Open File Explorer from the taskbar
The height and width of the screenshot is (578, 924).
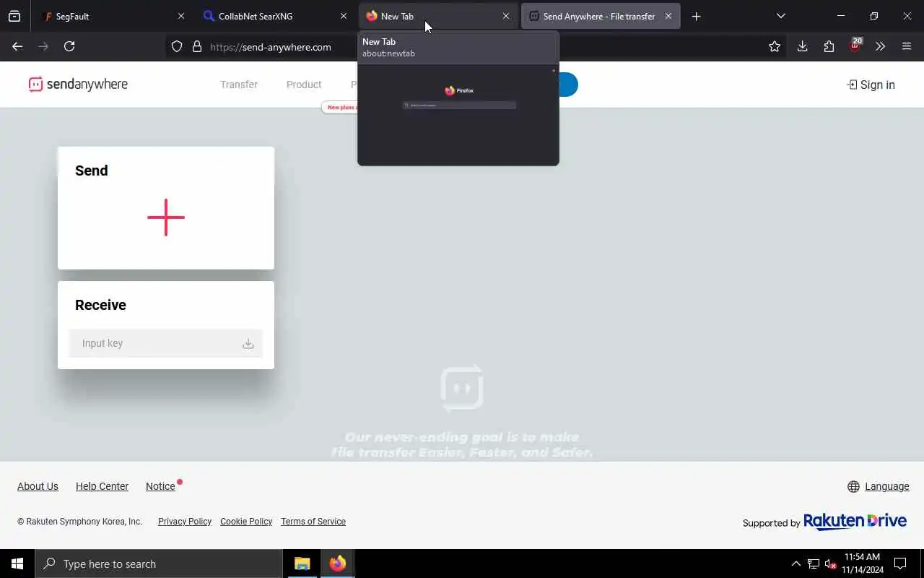click(x=302, y=564)
